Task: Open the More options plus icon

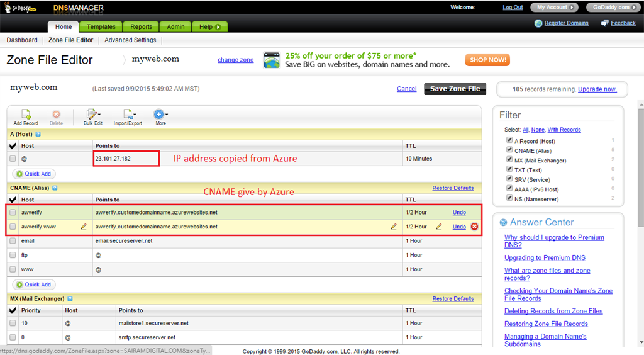Action: pos(158,114)
